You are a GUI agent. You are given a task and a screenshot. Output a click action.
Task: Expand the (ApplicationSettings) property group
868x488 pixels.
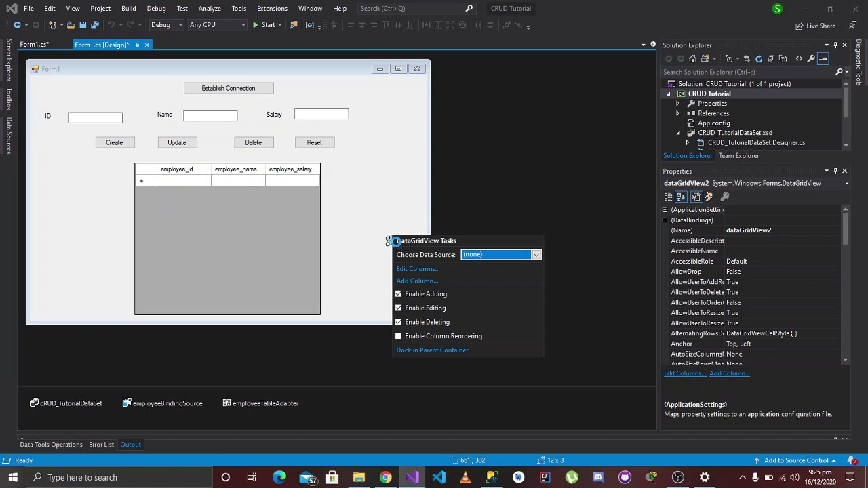tap(665, 210)
